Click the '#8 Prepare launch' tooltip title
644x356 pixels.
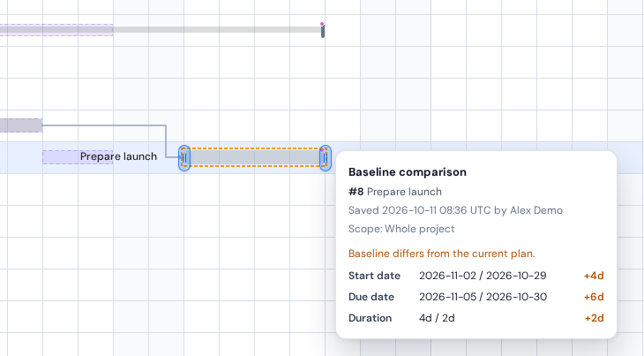395,192
